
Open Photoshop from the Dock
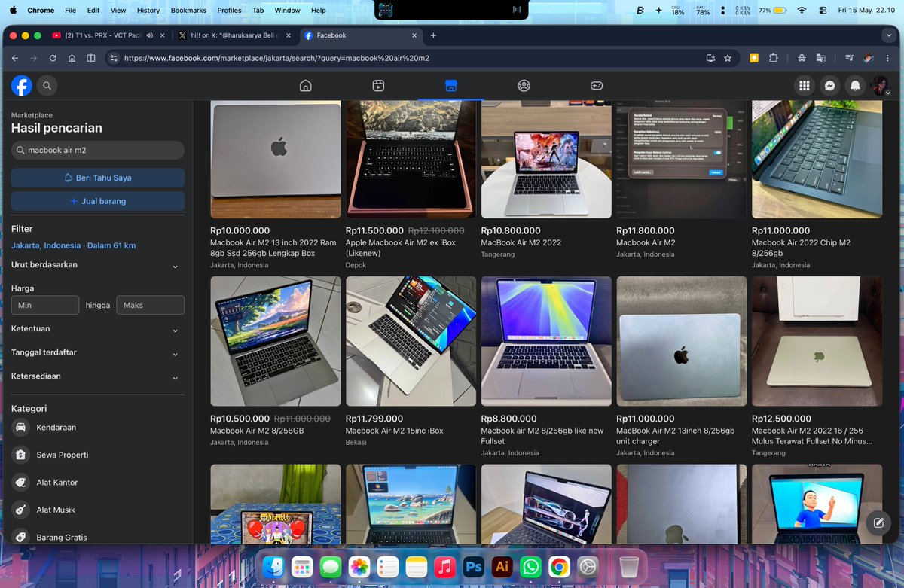click(x=474, y=566)
